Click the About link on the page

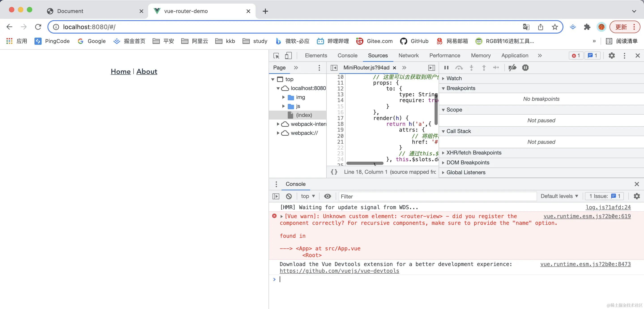tap(147, 72)
